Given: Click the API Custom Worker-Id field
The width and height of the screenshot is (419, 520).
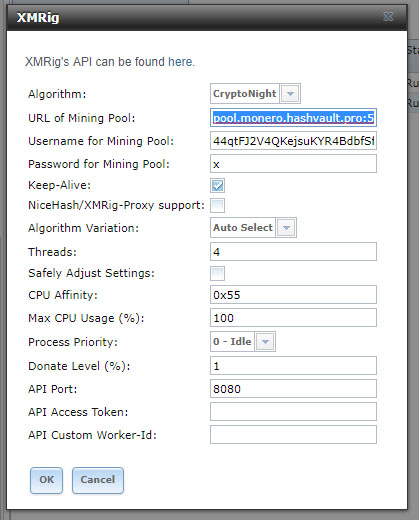Looking at the screenshot, I should [x=293, y=435].
